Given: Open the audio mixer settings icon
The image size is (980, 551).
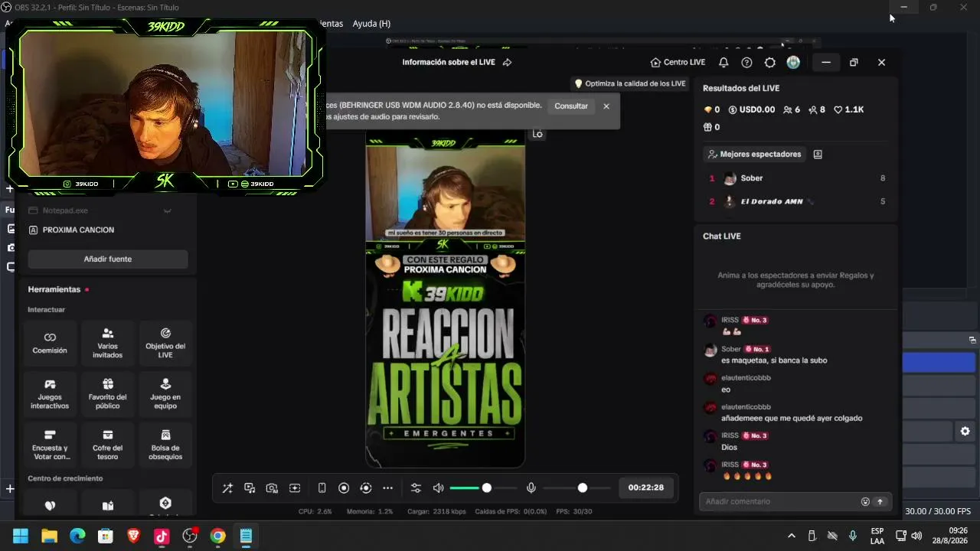Looking at the screenshot, I should tap(416, 488).
